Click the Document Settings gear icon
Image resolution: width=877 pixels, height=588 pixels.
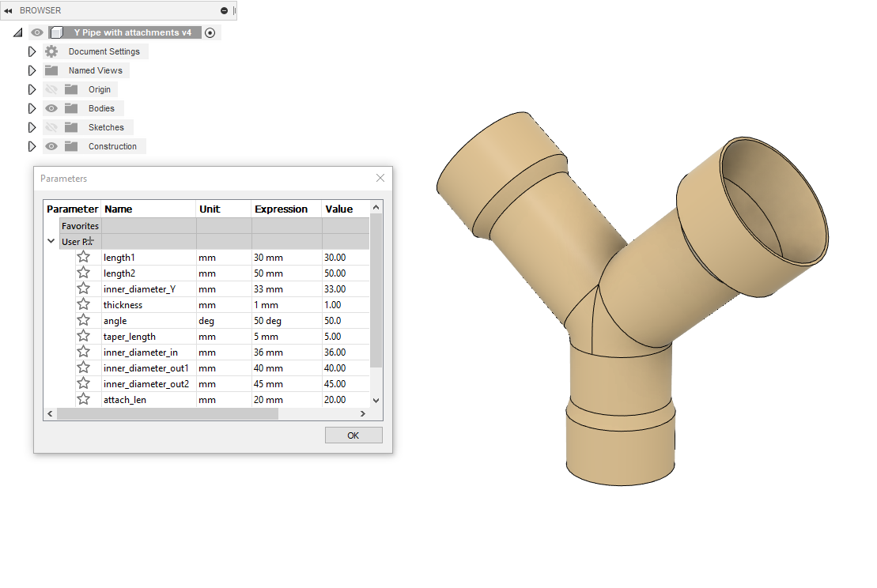click(51, 51)
